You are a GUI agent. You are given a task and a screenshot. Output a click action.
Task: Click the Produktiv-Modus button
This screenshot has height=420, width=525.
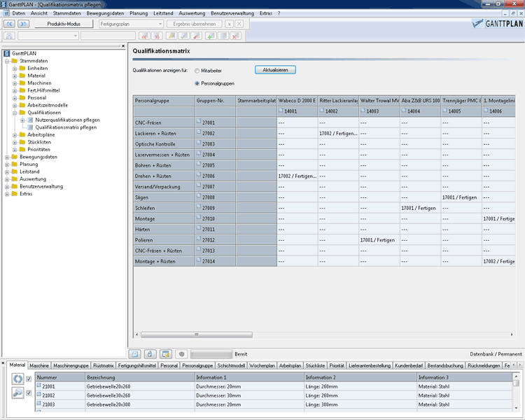[64, 24]
